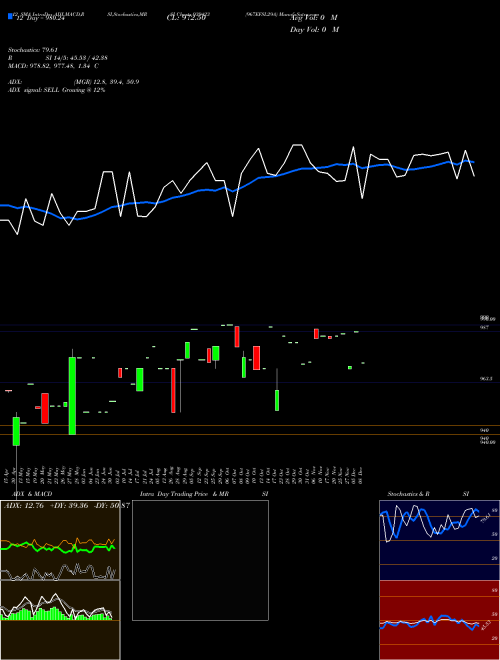Screen dimensions: 500x660
Task: Open the blue Stochastics chart panel
Action: coord(439,540)
